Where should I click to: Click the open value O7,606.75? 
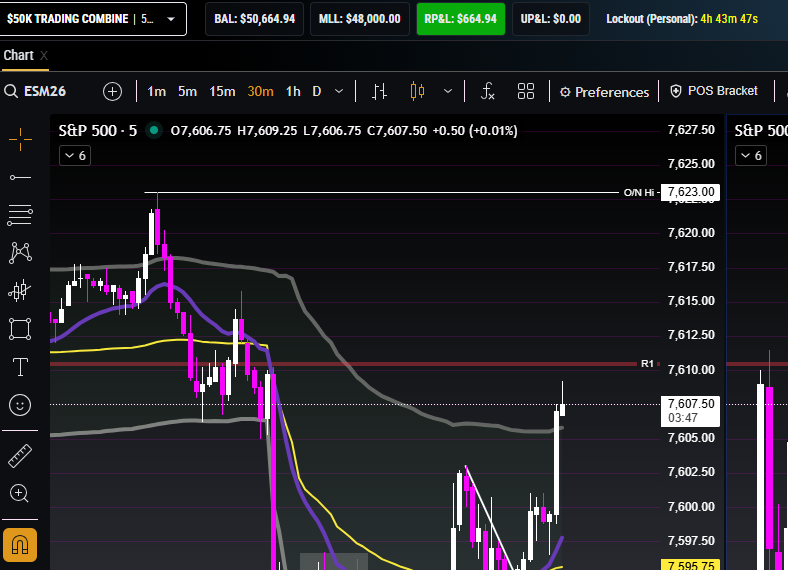[x=201, y=131]
